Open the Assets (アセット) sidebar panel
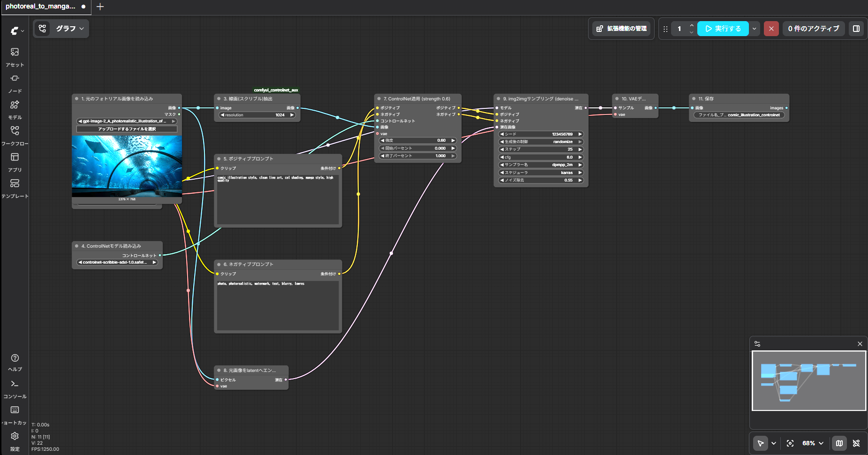The height and width of the screenshot is (455, 868). [x=15, y=57]
